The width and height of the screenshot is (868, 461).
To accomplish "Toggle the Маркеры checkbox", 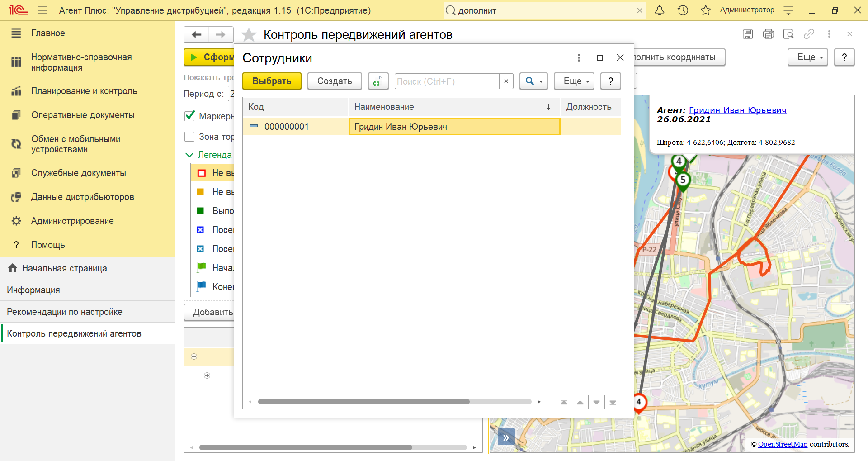I will point(190,116).
